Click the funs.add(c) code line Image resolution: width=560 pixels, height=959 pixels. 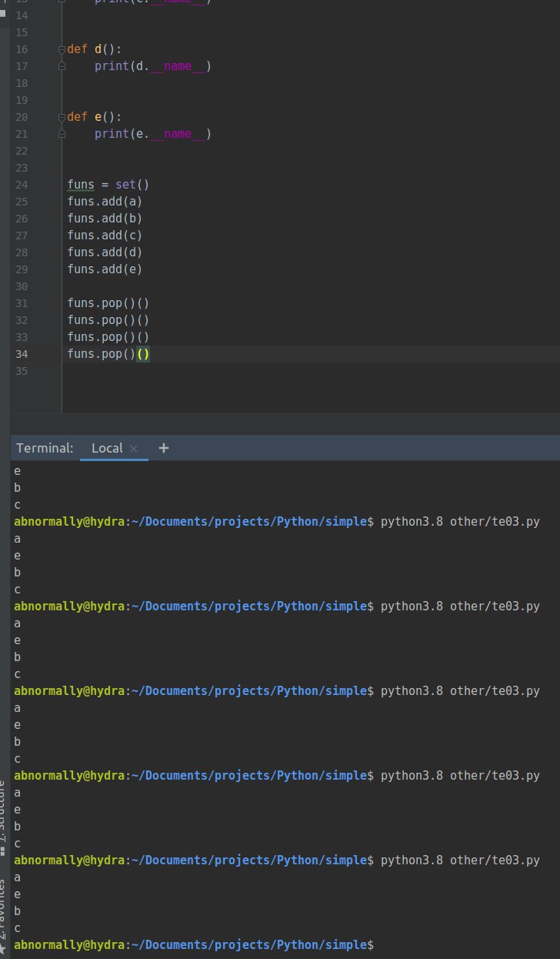[x=105, y=236]
